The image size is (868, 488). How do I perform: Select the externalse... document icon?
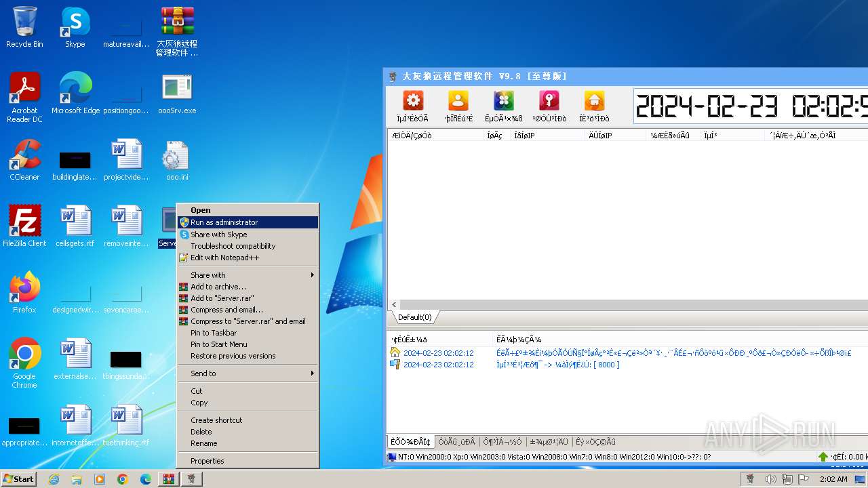(75, 359)
